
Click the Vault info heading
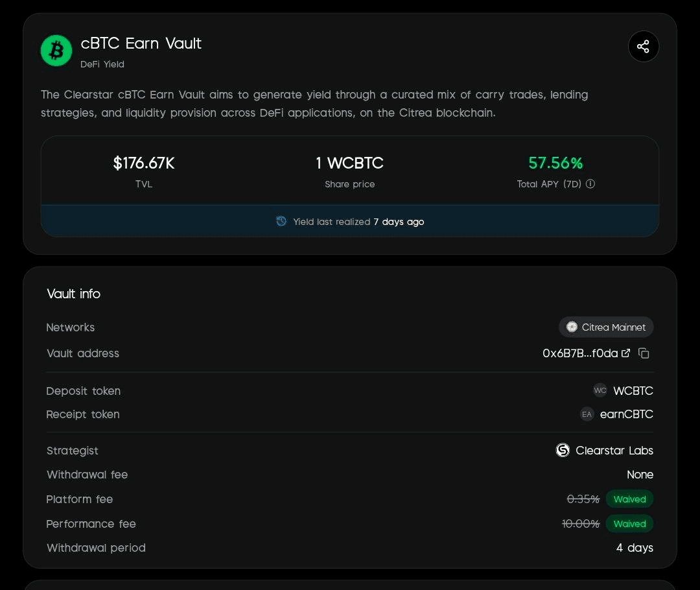pos(74,294)
